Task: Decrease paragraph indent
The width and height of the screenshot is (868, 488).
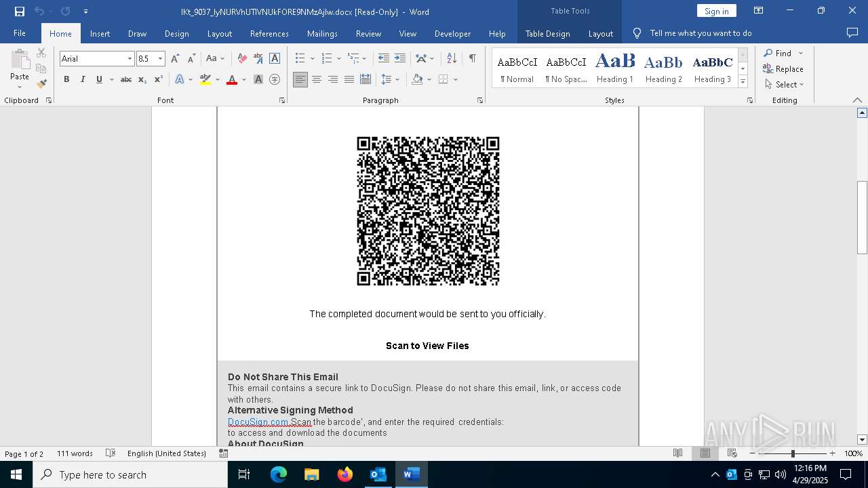Action: click(x=384, y=59)
